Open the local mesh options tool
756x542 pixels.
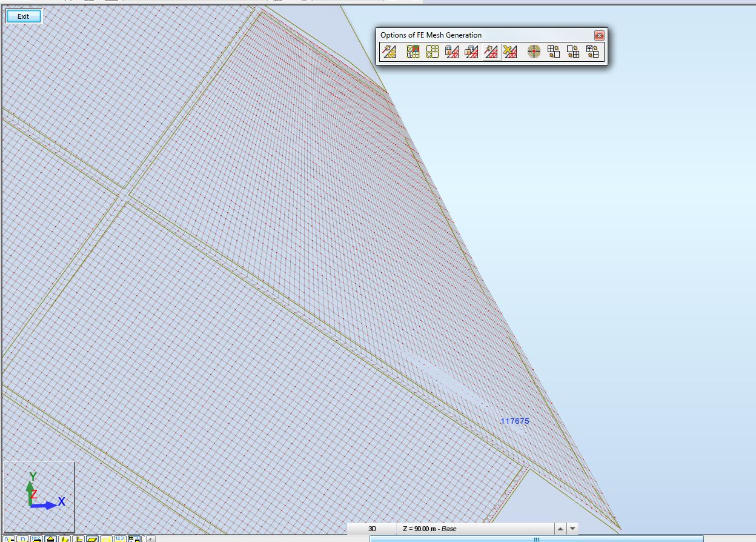click(x=432, y=52)
